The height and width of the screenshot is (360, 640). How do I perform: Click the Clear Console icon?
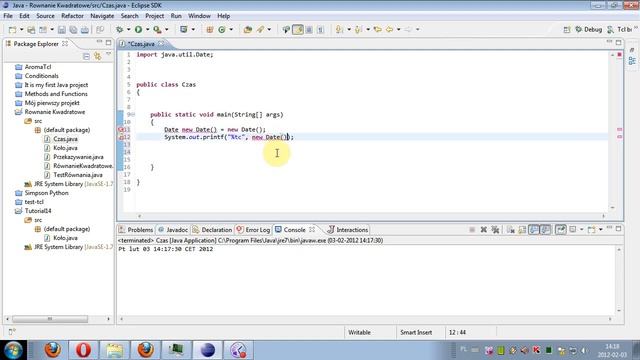pyautogui.click(x=511, y=230)
